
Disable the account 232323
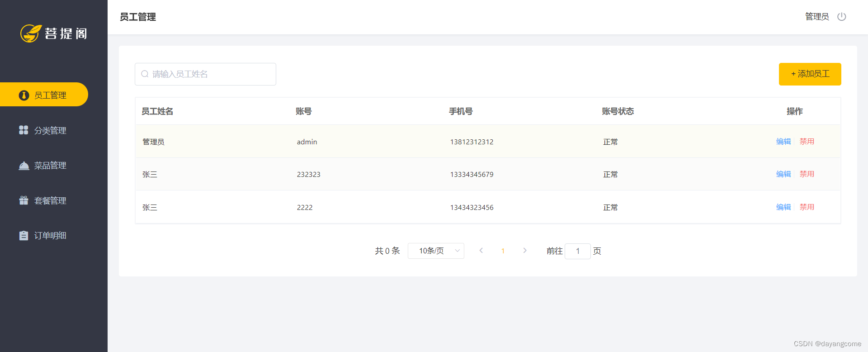click(807, 174)
